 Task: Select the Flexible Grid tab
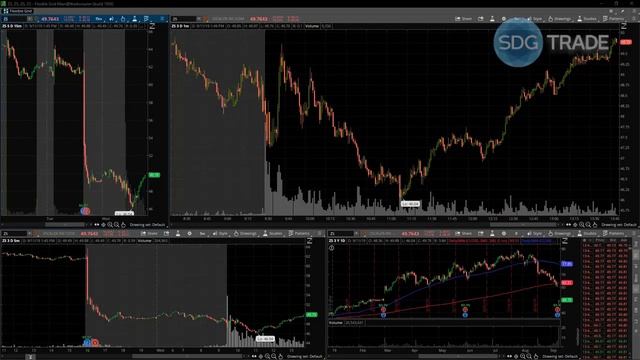point(17,11)
